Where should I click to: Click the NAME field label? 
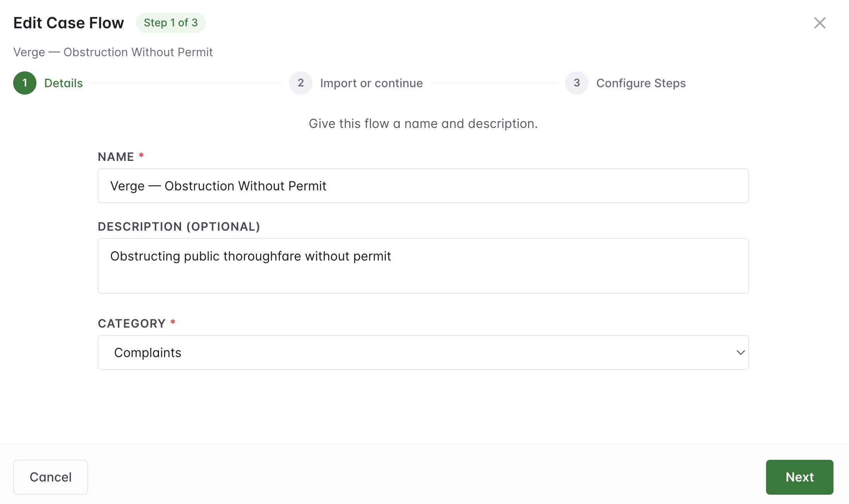coord(116,157)
